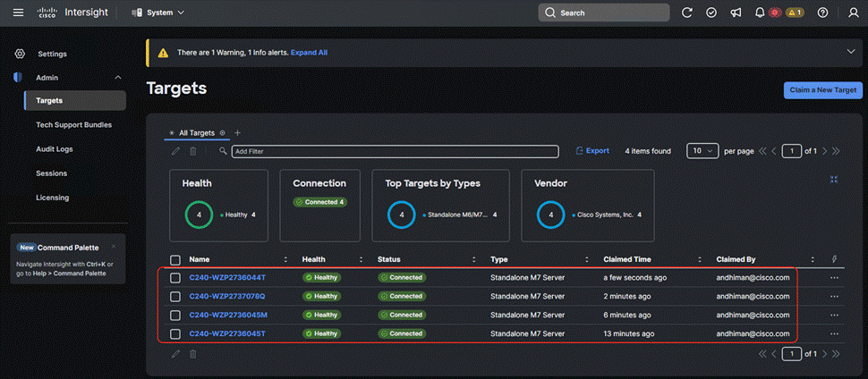Click the Admin shield icon
The image size is (868, 379).
pos(18,78)
